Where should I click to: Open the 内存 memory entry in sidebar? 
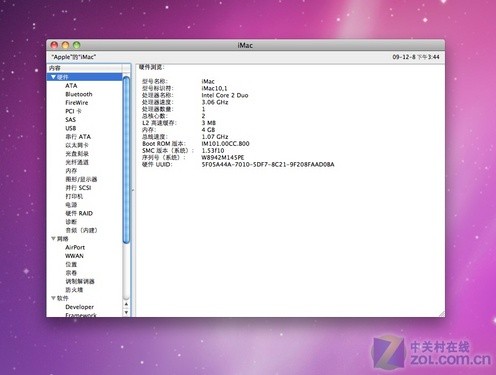(x=71, y=171)
